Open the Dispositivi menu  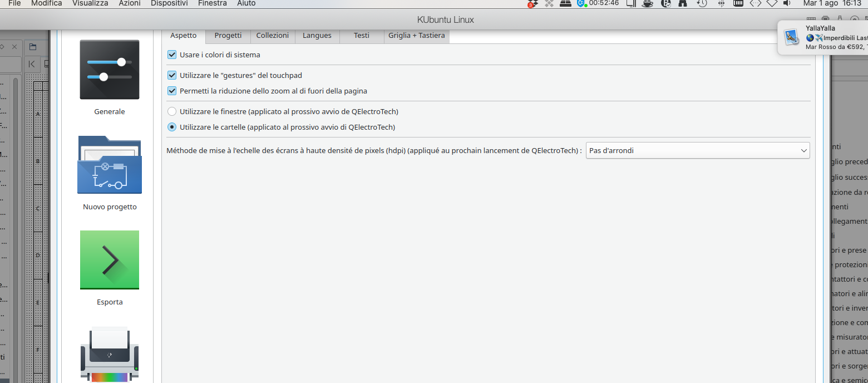(169, 3)
